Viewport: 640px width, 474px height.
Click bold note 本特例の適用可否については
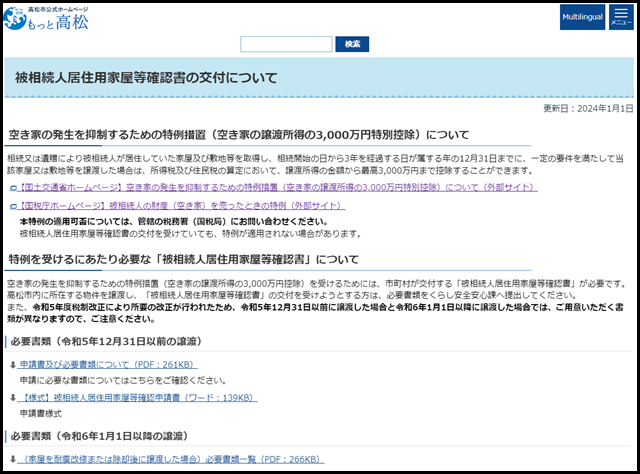click(174, 221)
